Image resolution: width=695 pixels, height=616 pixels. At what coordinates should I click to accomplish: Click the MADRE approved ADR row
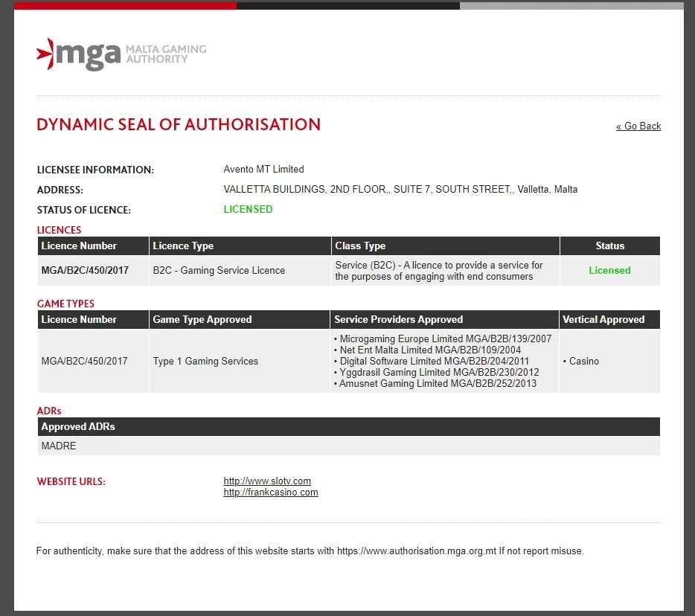pyautogui.click(x=349, y=446)
